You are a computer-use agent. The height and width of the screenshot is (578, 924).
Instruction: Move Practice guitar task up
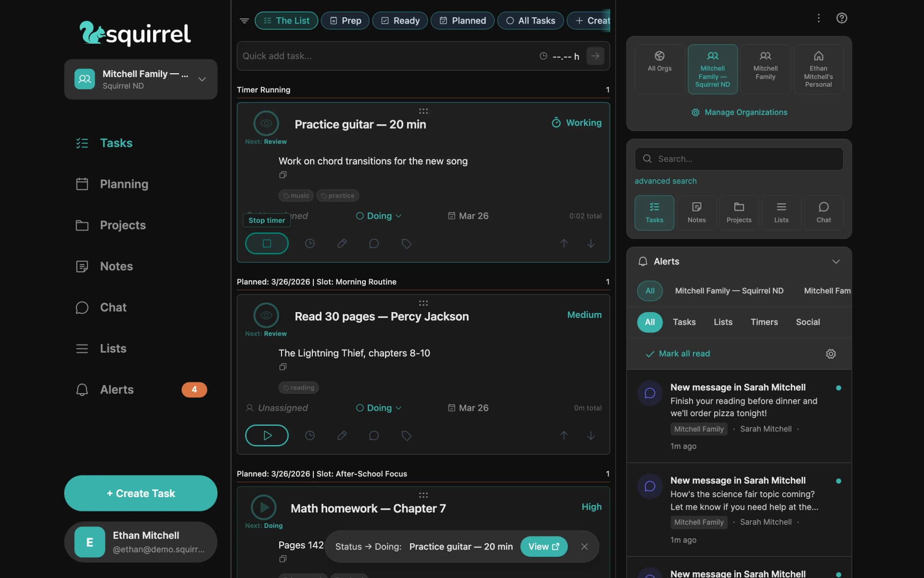564,244
